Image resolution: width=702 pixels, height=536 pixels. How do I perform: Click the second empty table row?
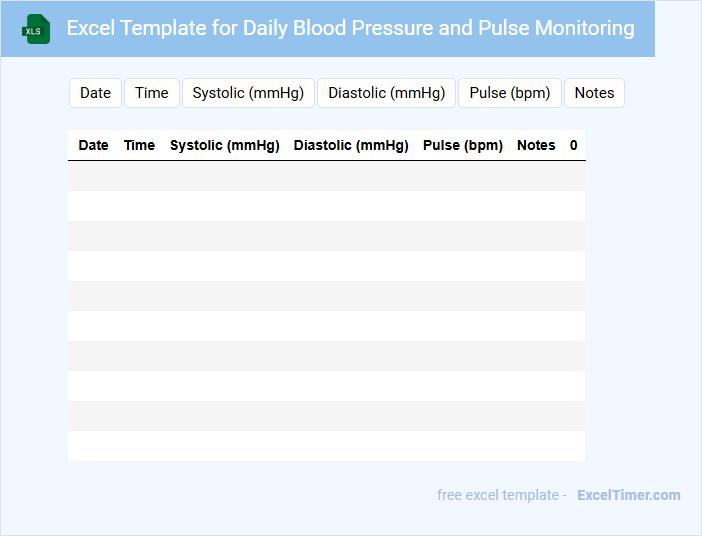[x=326, y=206]
